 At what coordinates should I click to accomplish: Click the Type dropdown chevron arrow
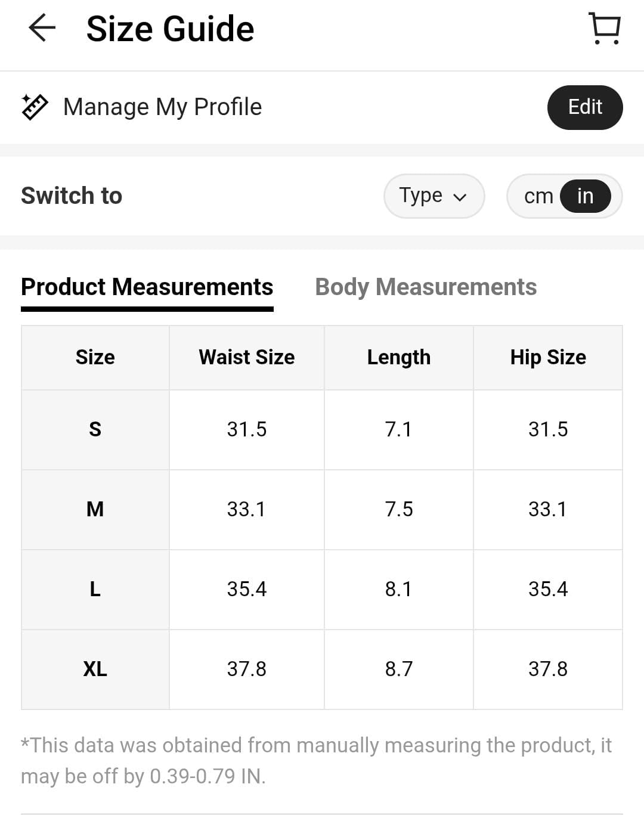pos(460,197)
